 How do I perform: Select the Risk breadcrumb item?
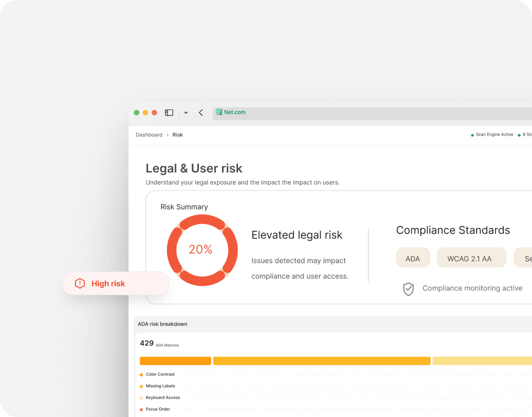tap(177, 134)
